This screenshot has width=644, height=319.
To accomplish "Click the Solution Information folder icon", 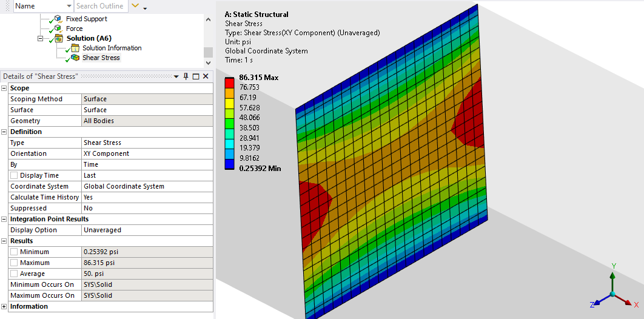I will 75,48.
